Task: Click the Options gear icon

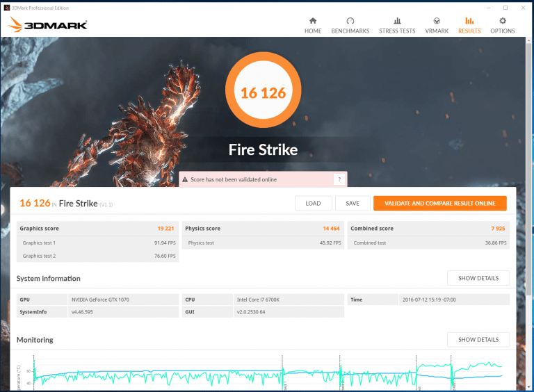Action: click(502, 21)
